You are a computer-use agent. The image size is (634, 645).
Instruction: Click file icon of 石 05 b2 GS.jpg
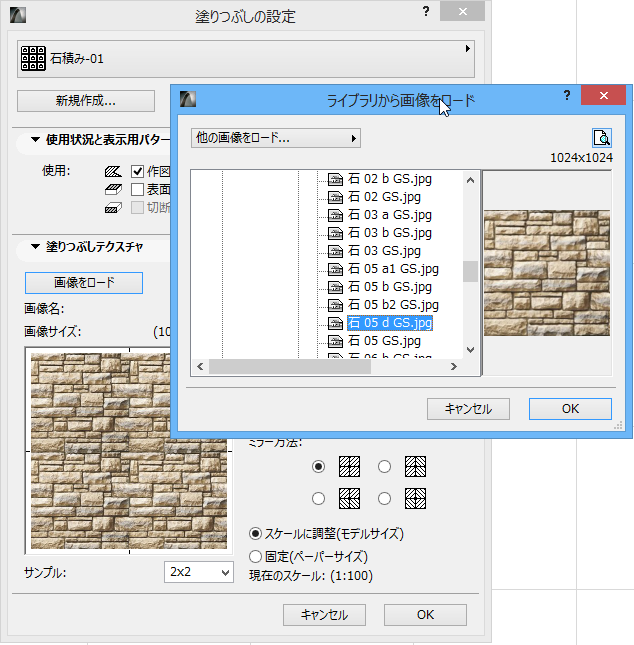pyautogui.click(x=335, y=305)
